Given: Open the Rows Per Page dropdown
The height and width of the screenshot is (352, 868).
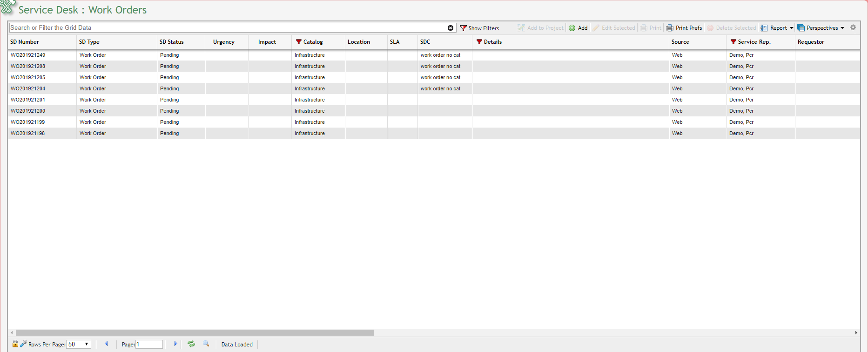Looking at the screenshot, I should click(x=78, y=345).
